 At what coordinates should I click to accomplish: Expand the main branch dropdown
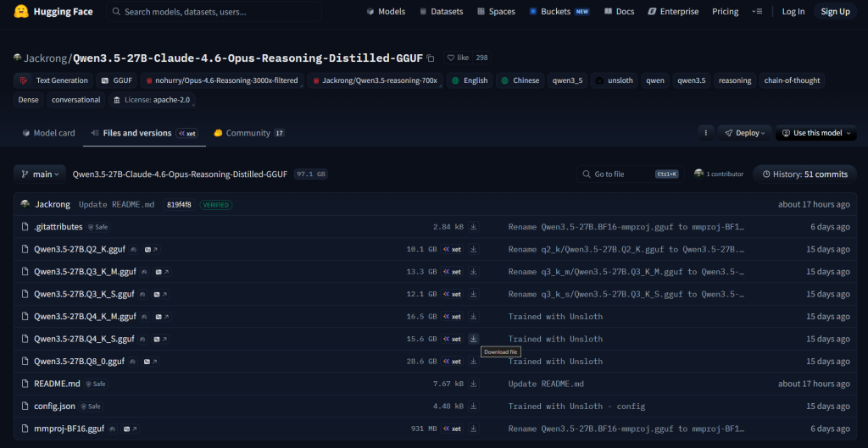[x=40, y=174]
